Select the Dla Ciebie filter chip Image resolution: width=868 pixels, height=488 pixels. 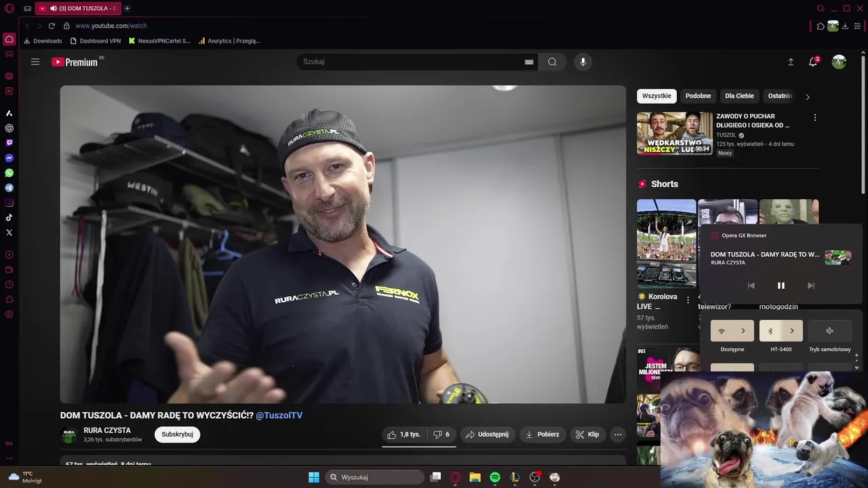click(x=739, y=96)
